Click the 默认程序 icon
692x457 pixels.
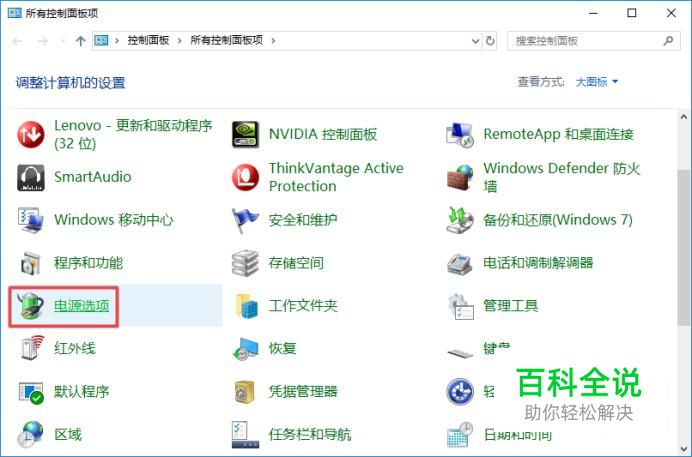point(31,392)
